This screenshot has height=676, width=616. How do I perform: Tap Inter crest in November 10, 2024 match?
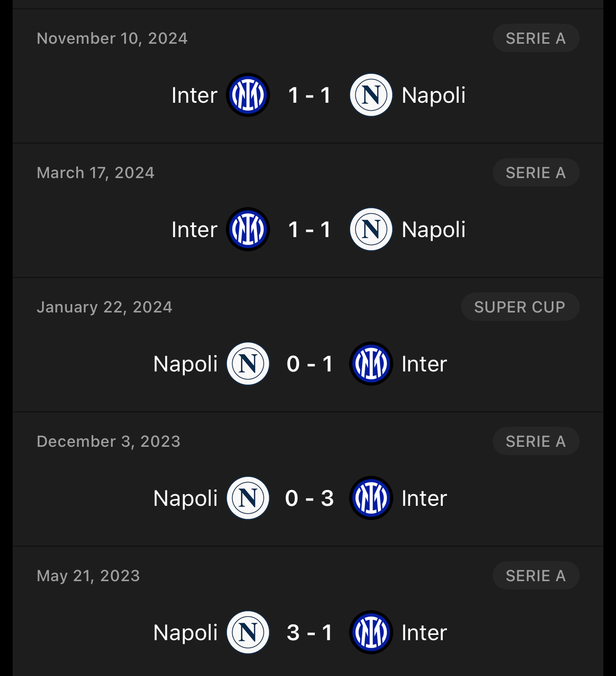(x=248, y=95)
